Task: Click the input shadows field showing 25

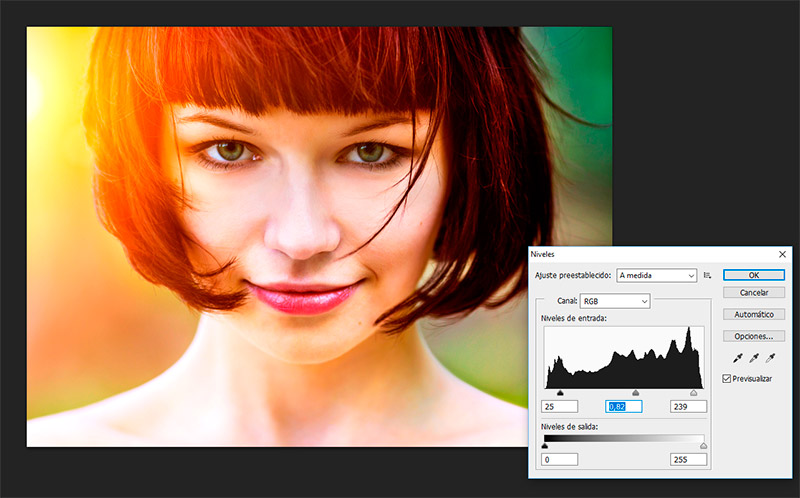Action: [x=560, y=407]
